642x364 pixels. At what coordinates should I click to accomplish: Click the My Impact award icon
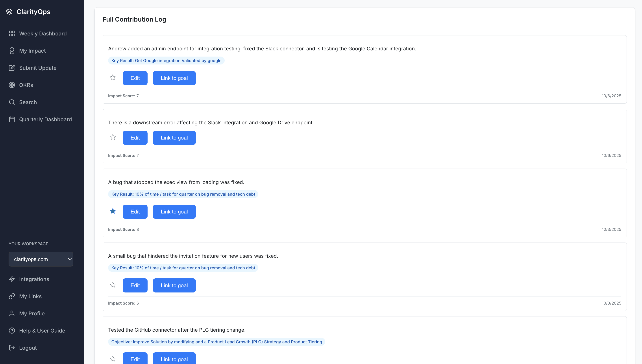[12, 51]
